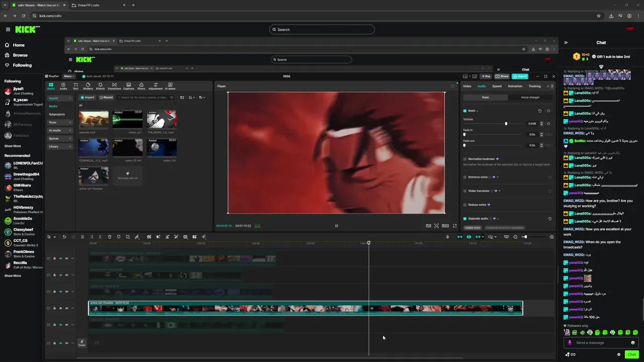Click the green Chat send button
This screenshot has width=644, height=362.
point(631,354)
